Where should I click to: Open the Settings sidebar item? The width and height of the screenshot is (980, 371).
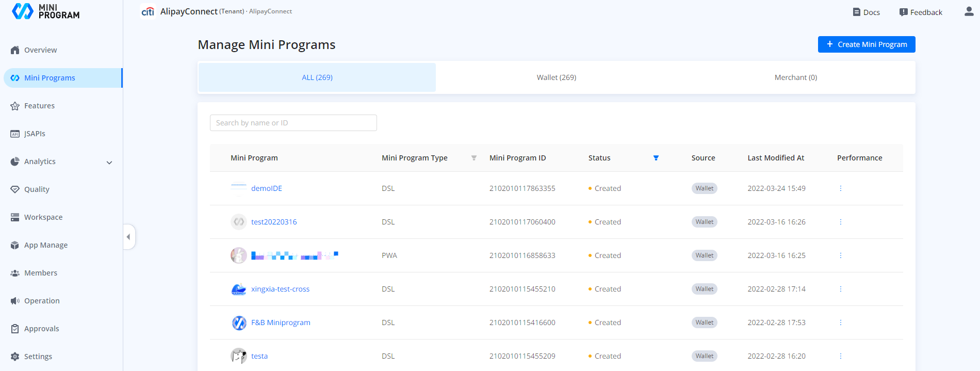coord(38,357)
